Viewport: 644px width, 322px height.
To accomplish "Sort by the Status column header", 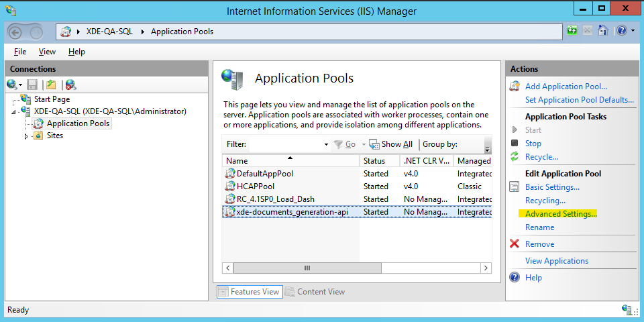I will tap(380, 160).
